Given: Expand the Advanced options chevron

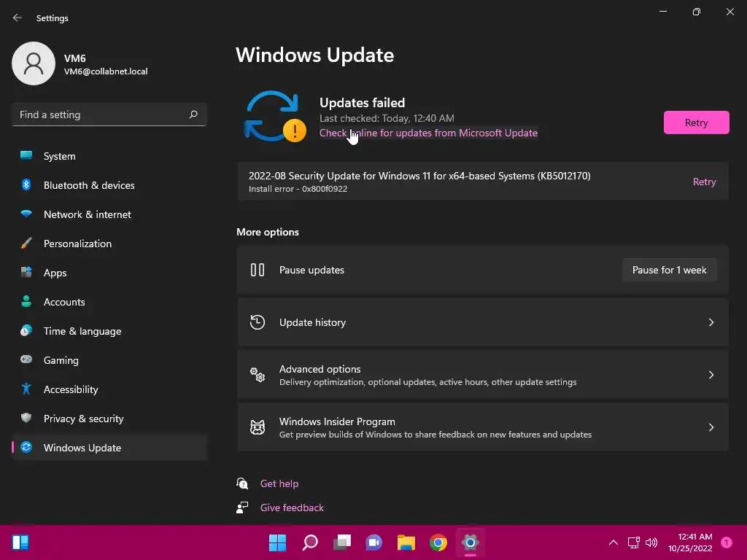Looking at the screenshot, I should click(x=711, y=375).
